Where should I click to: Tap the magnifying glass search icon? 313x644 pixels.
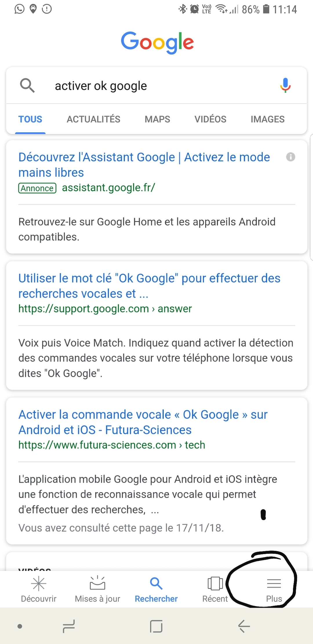[27, 86]
